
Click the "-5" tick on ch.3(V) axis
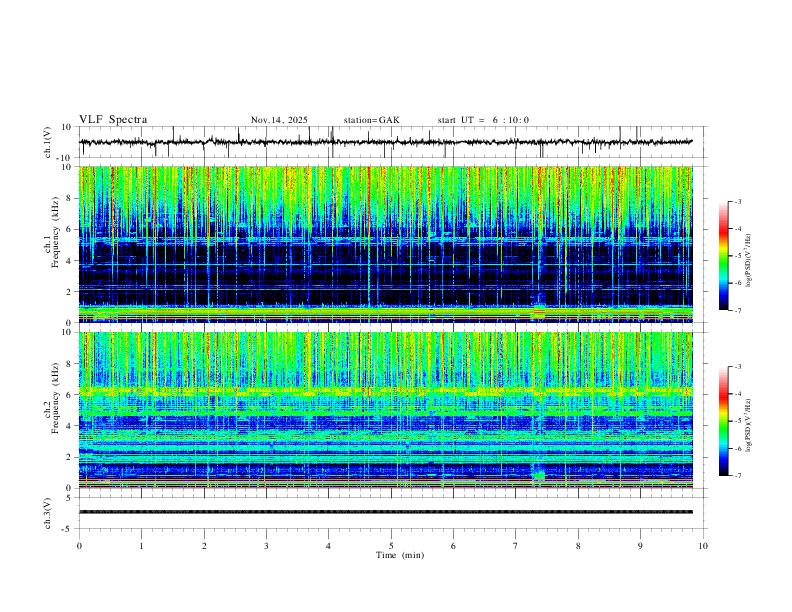coord(68,529)
